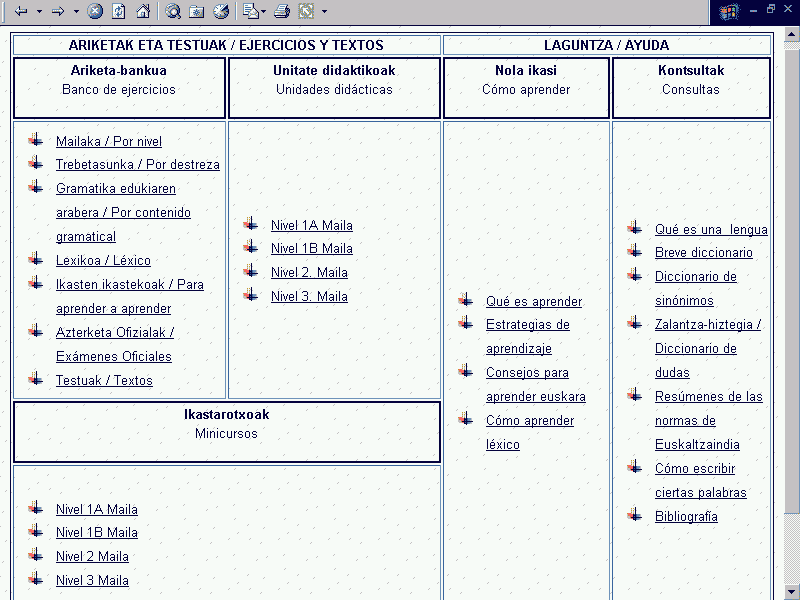
Task: Open Lexikoa / Léxico link
Action: click(x=103, y=260)
